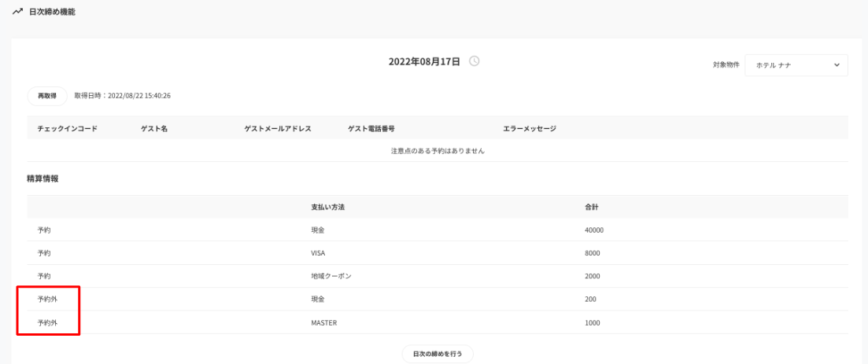Screen dimensions: 868x364
Task: Click the 合計 column header
Action: [593, 207]
